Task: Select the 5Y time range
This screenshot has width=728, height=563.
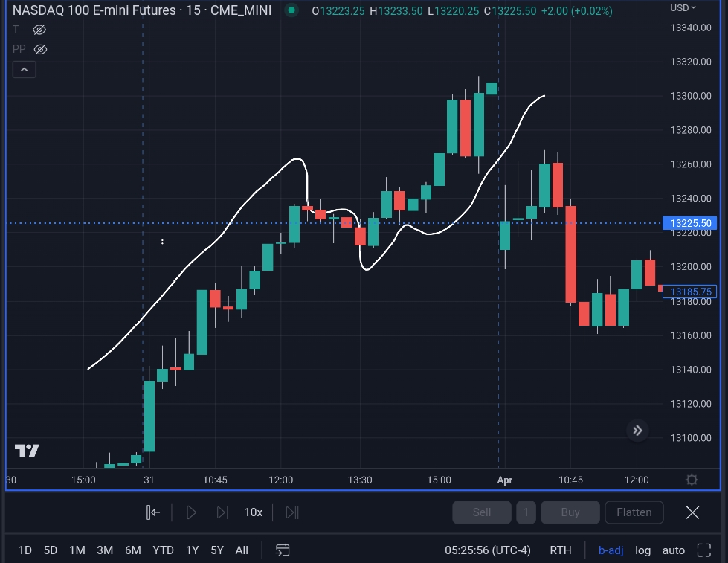Action: pos(217,550)
